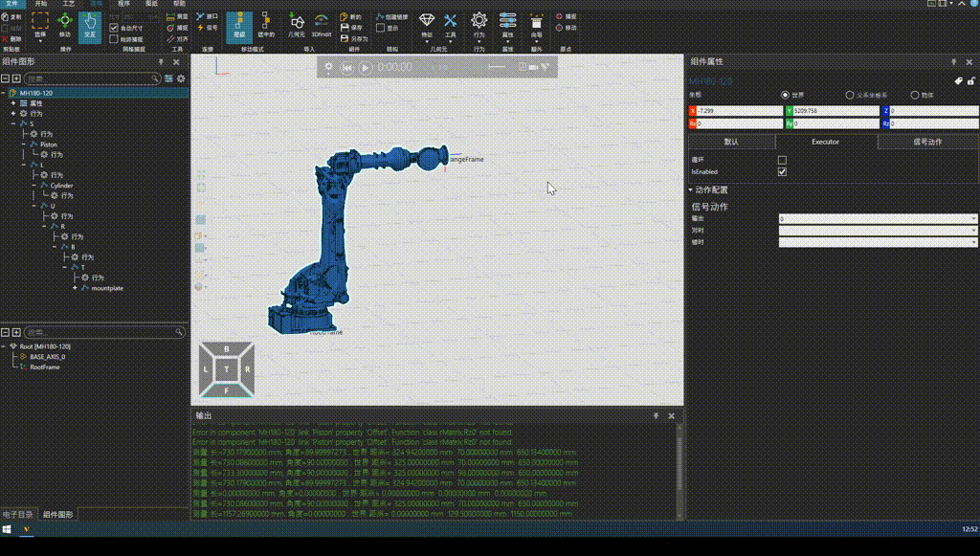Open the 输出 (Output) dropdown

(x=878, y=218)
